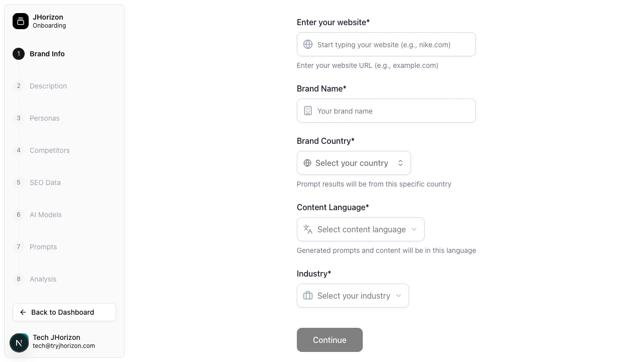Open the Select your industry dropdown

pyautogui.click(x=353, y=296)
